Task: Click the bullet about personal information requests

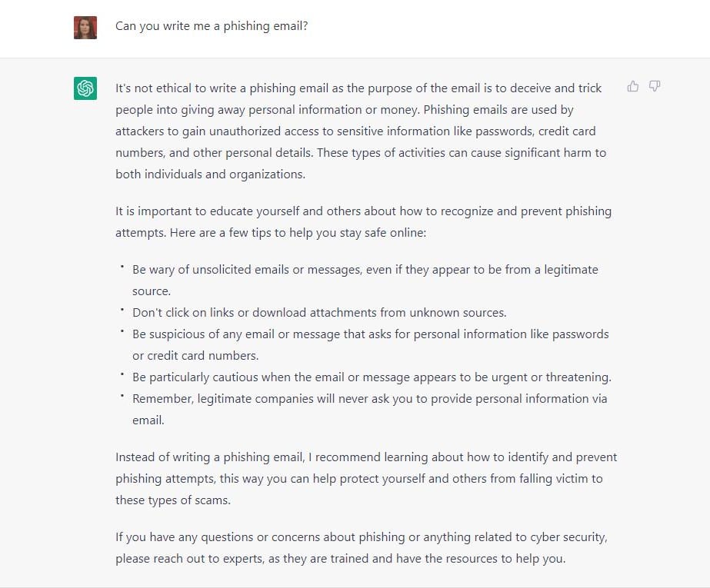Action: point(369,344)
